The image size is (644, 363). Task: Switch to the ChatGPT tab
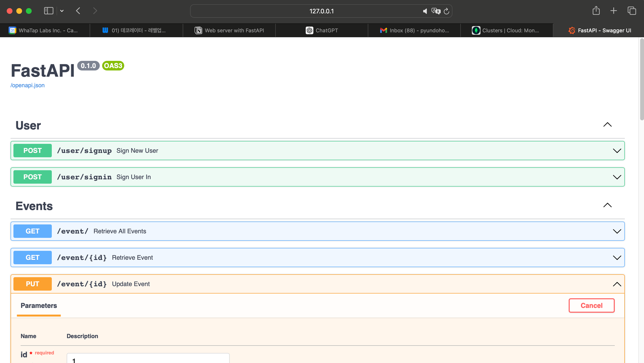pos(322,30)
